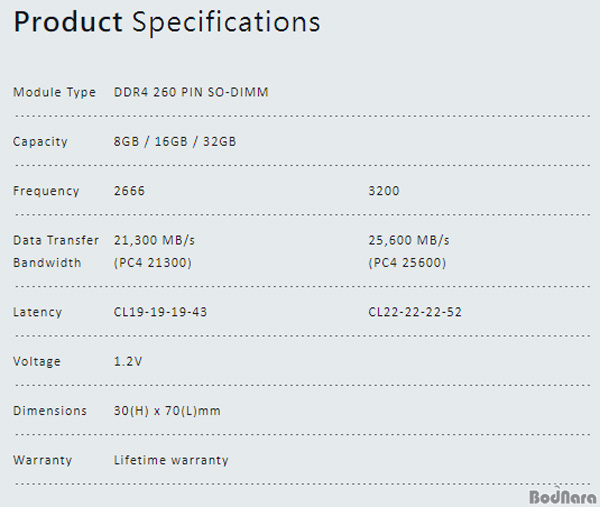
Task: Click the Lifetime warranty text
Action: 171,460
